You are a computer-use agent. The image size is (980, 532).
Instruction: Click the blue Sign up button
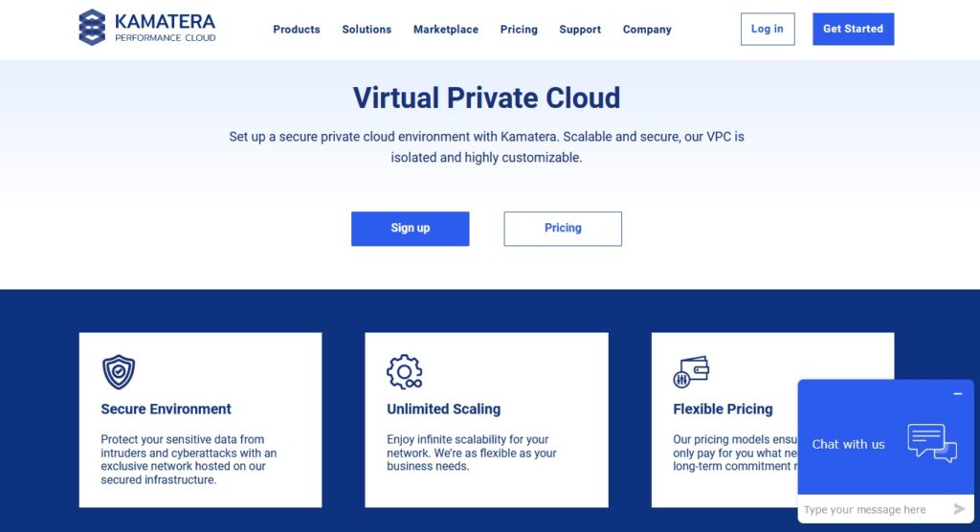(410, 229)
